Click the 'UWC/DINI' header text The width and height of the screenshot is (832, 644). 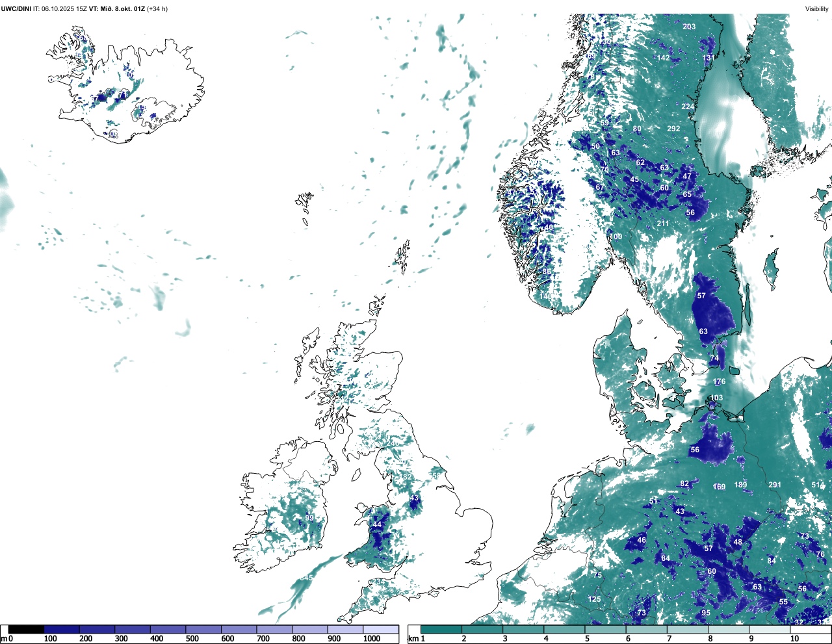(16, 9)
